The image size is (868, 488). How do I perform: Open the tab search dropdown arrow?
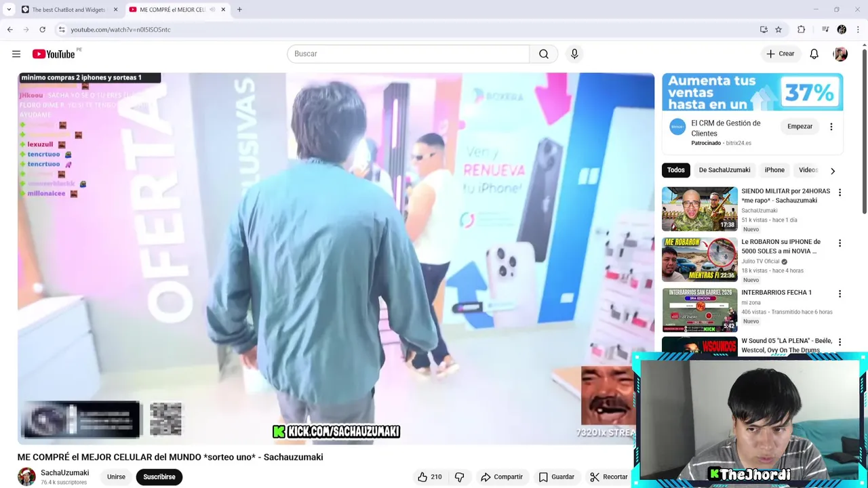(9, 9)
